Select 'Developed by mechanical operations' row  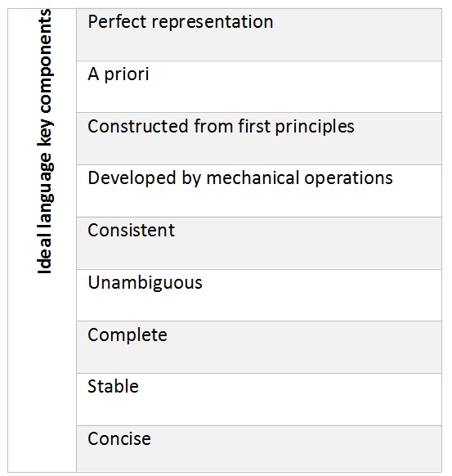click(x=259, y=191)
